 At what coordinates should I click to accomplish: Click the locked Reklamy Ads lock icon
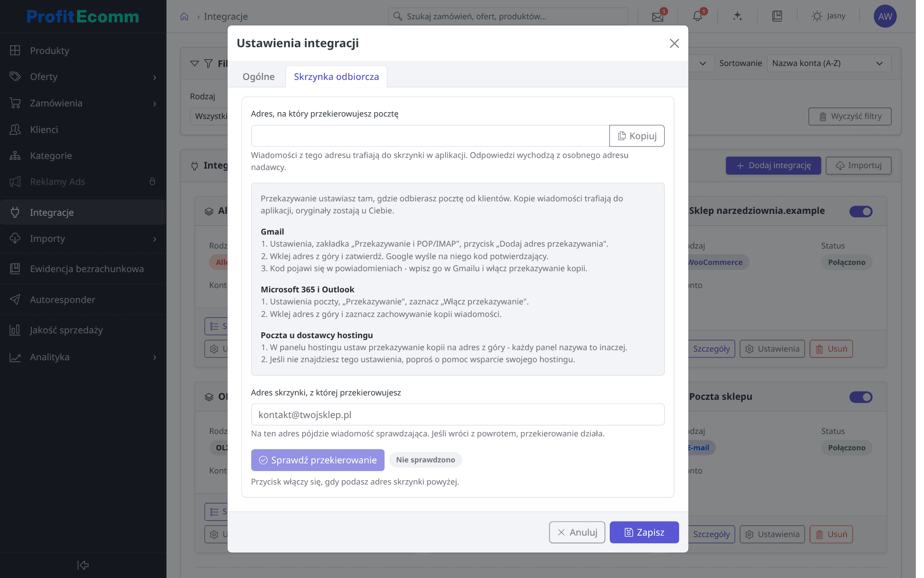point(152,182)
